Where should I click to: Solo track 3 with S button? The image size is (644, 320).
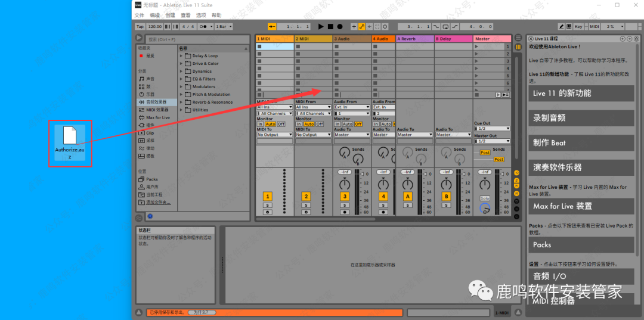[345, 205]
